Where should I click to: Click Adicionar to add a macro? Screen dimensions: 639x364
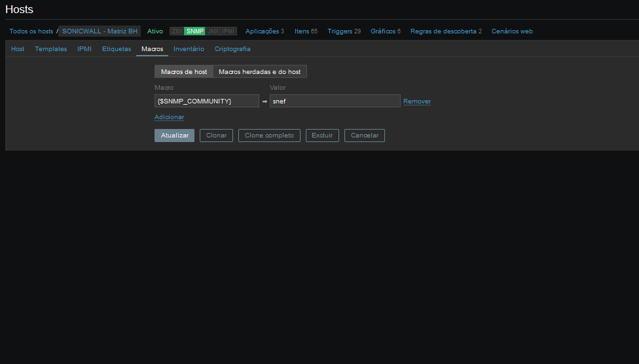click(x=169, y=117)
